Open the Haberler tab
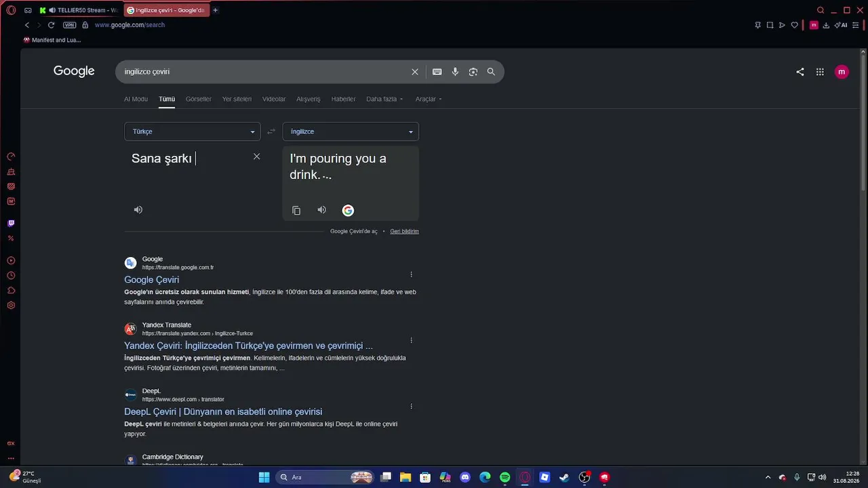This screenshot has width=868, height=488. (x=343, y=99)
